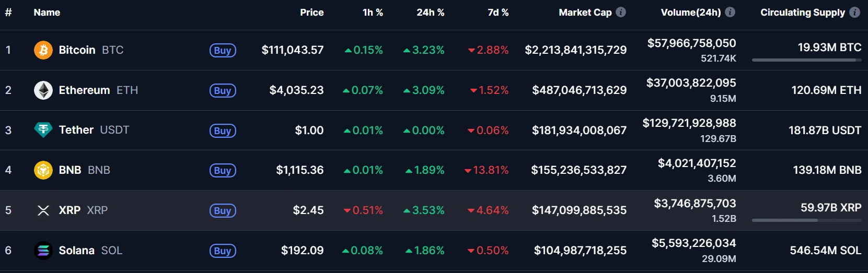Sort the table by Price column
The image size is (868, 273).
coord(311,13)
